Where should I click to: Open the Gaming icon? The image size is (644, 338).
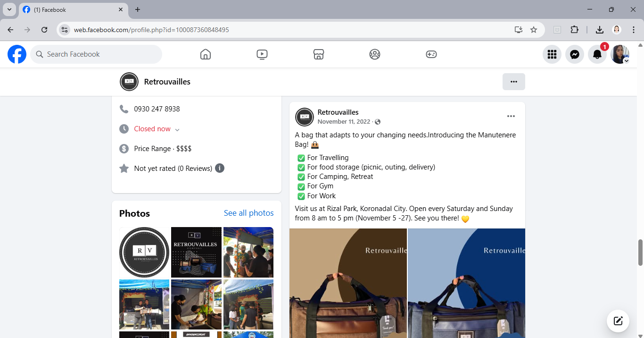pos(431,54)
